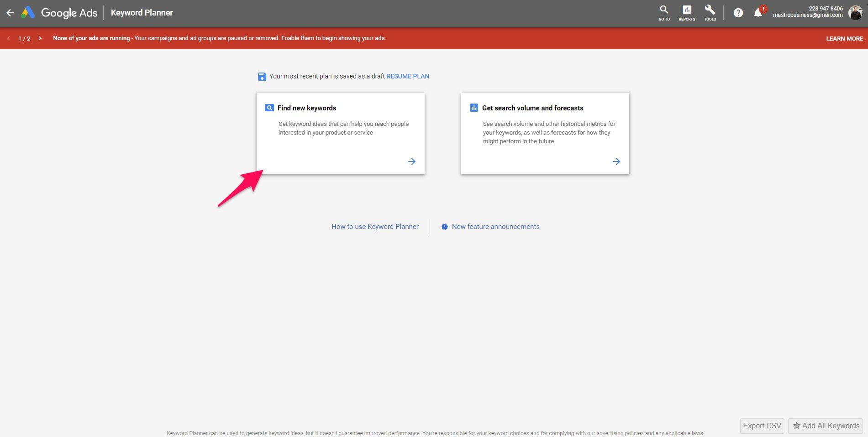Open Find new keywords card title
The height and width of the screenshot is (437, 868).
307,108
